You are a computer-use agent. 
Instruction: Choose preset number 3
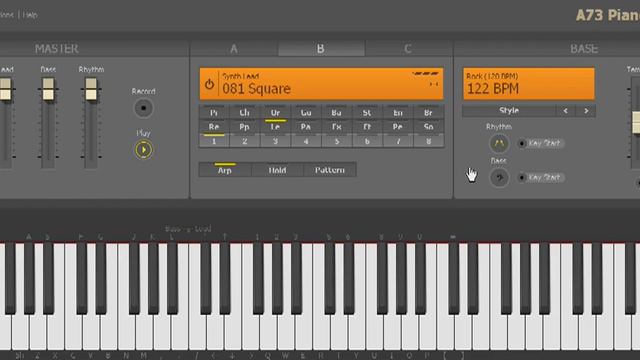275,141
